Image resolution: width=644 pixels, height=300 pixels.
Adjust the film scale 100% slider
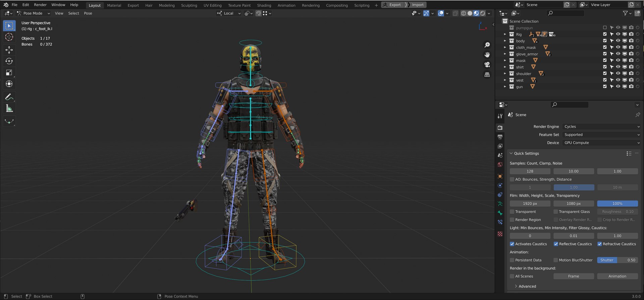click(617, 203)
